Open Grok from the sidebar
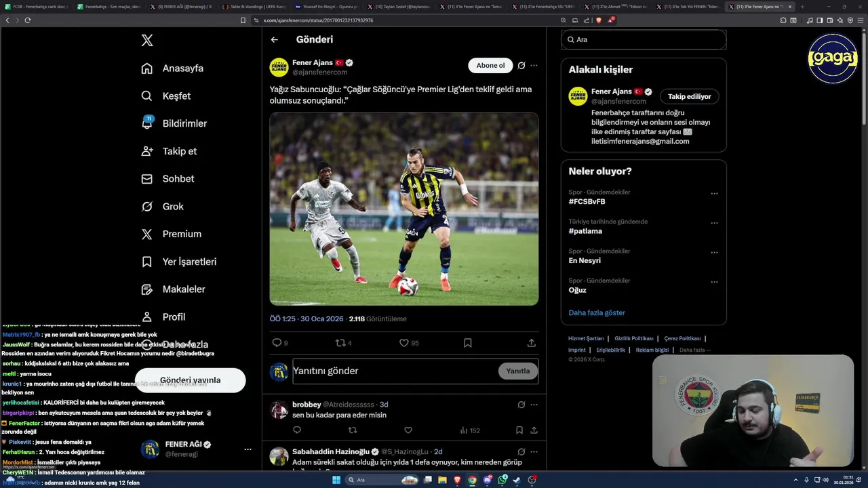The image size is (868, 488). coord(162,207)
